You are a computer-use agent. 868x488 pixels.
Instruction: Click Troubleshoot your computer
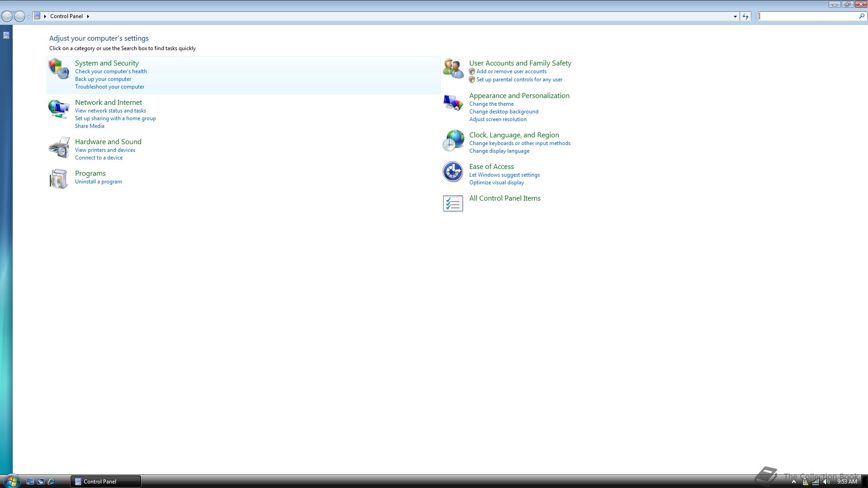coord(110,87)
